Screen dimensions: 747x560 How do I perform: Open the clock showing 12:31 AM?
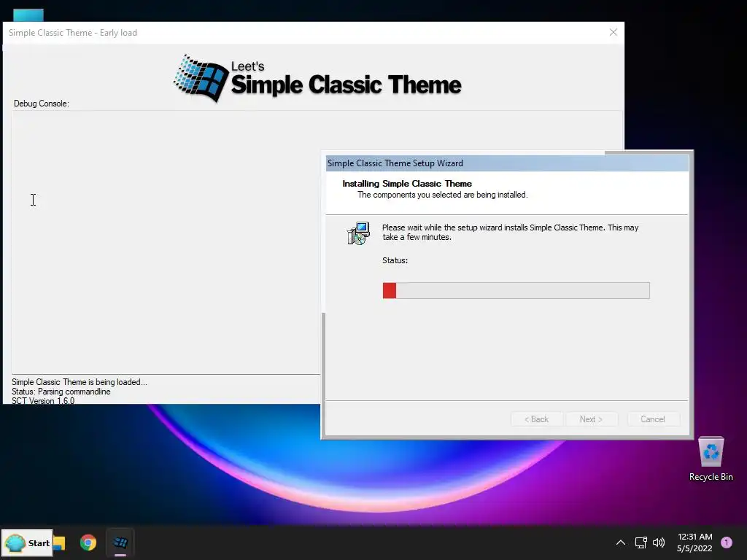pos(694,542)
